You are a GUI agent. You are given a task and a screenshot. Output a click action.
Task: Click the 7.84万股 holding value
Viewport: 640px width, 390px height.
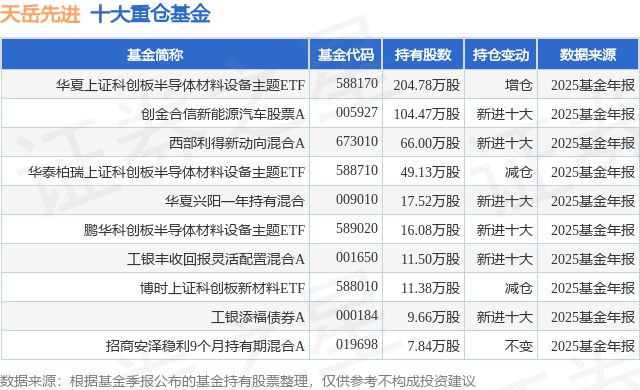[433, 346]
